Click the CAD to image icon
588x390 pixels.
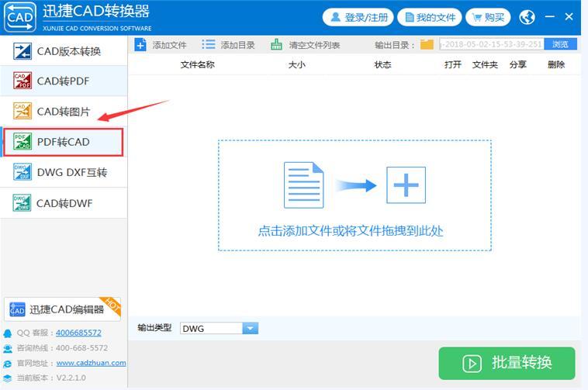coord(22,111)
